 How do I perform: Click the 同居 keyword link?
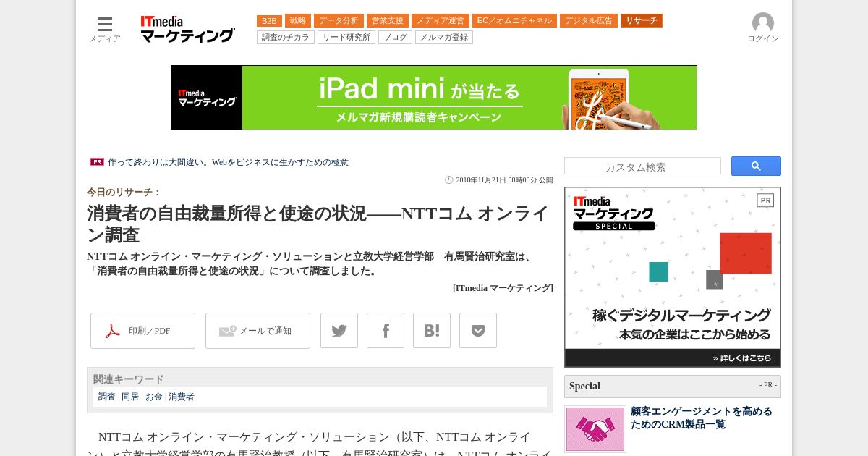point(130,397)
